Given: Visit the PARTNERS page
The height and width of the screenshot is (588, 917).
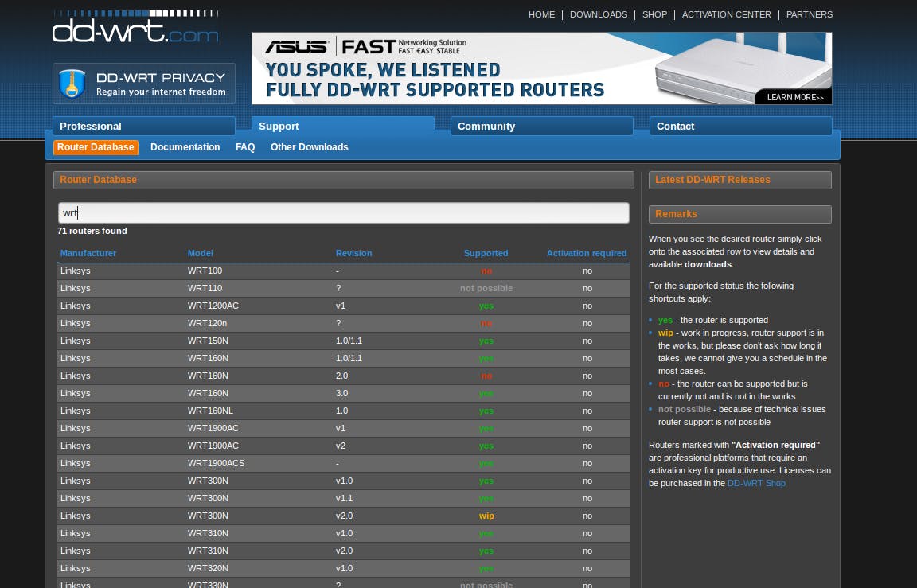Looking at the screenshot, I should point(809,14).
